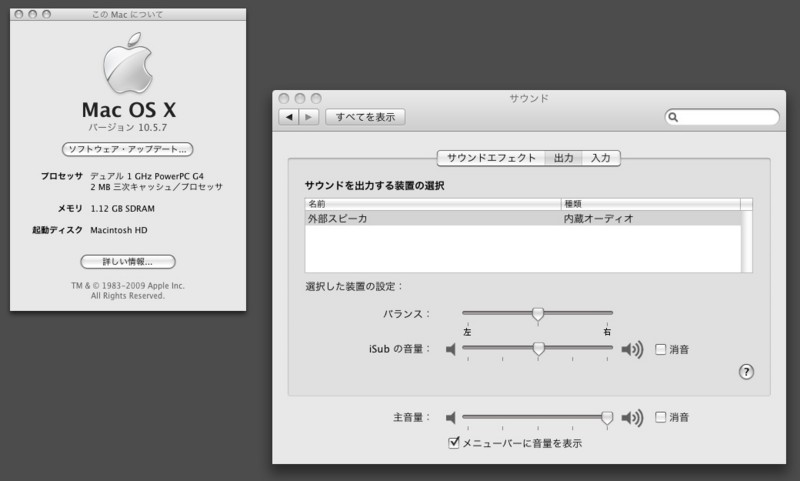800x481 pixels.
Task: Open 詳しい情報 in About This Mac
Action: pyautogui.click(x=128, y=262)
